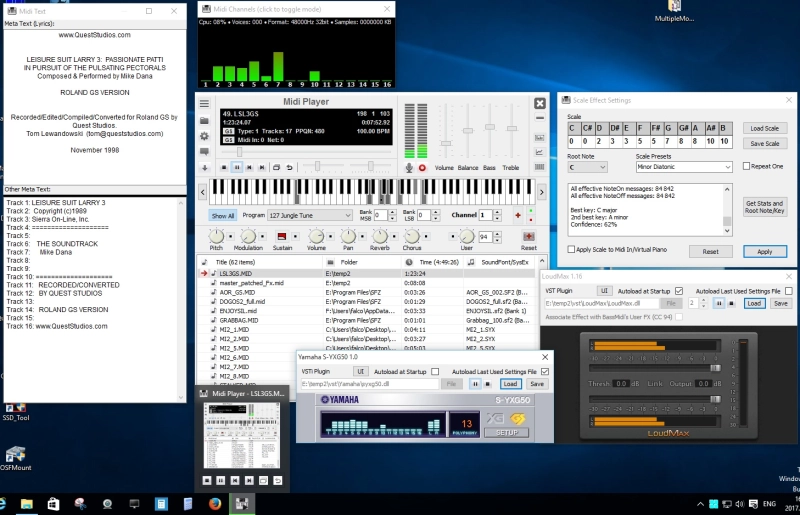
Task: Click the Reset controllers icon
Action: [529, 236]
